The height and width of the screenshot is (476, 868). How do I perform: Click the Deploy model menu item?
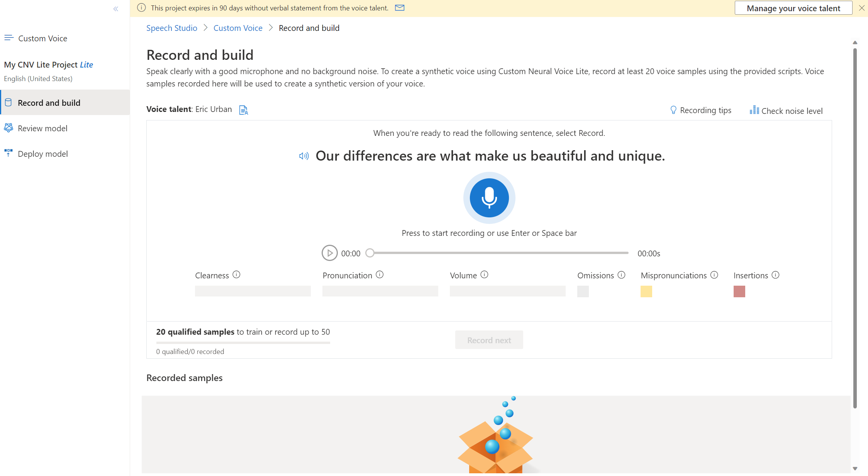click(x=42, y=153)
